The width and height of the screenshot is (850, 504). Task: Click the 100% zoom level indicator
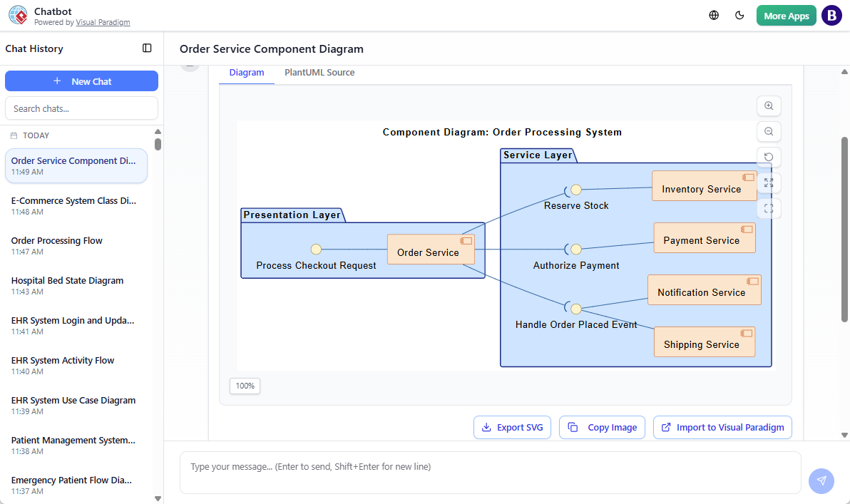coord(245,386)
